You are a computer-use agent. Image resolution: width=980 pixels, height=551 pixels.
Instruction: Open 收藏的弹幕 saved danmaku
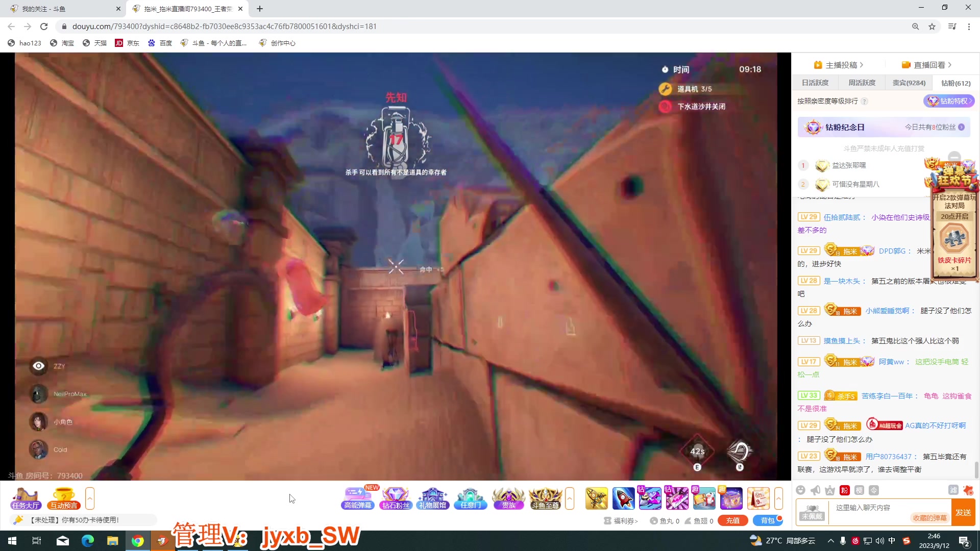[929, 518]
